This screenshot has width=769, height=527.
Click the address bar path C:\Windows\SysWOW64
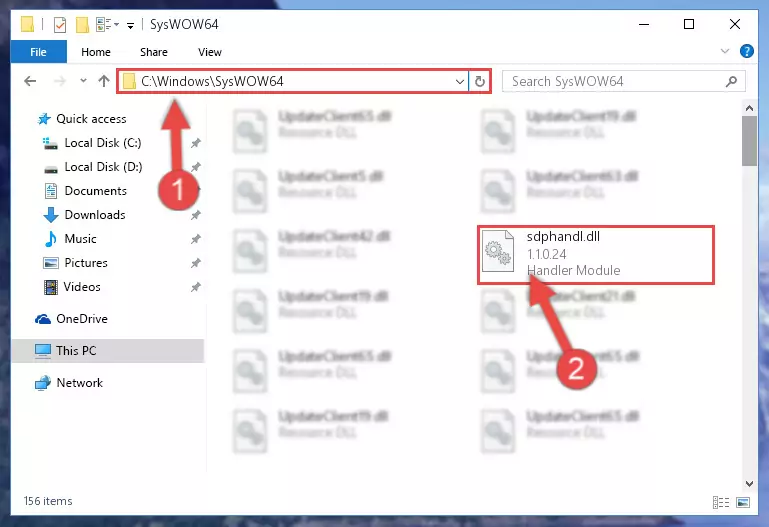(212, 81)
